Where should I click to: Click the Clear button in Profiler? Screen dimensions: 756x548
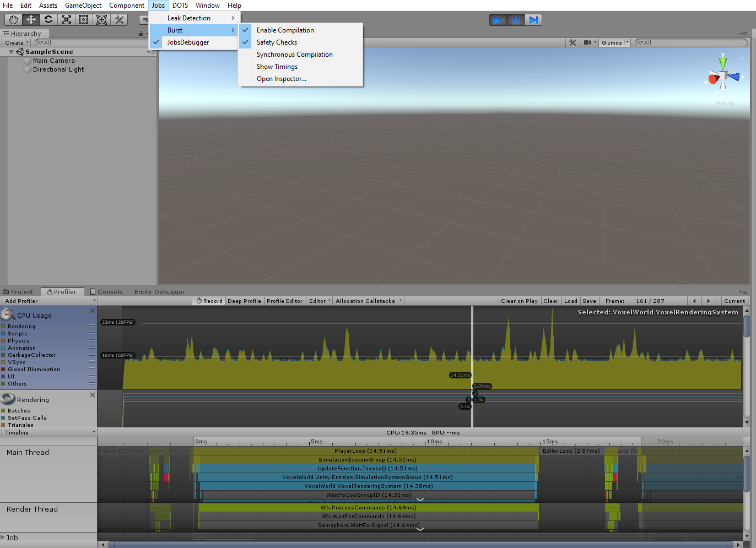coord(550,301)
